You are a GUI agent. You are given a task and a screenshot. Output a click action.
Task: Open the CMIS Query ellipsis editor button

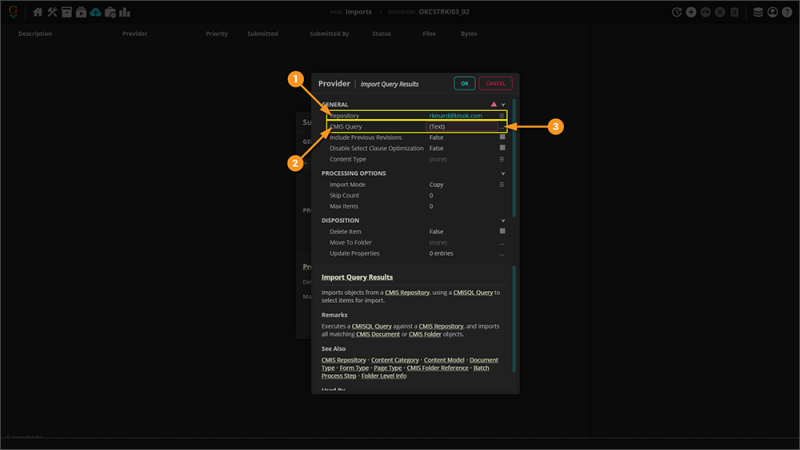pyautogui.click(x=502, y=127)
